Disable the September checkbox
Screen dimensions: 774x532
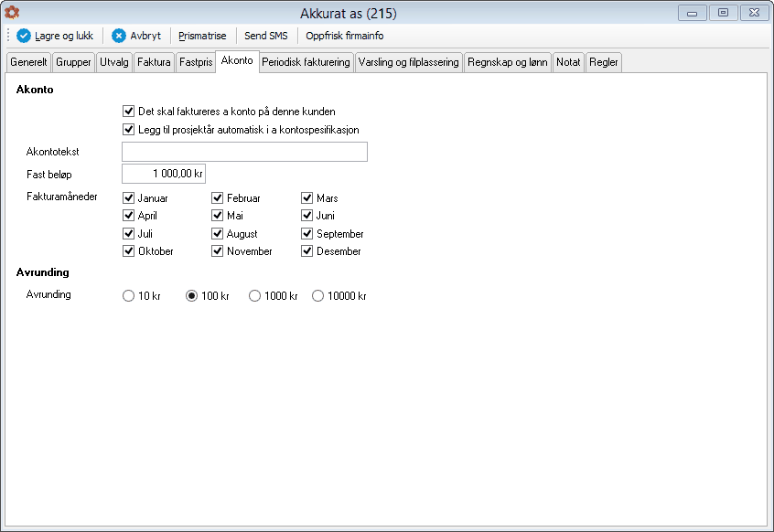(307, 233)
